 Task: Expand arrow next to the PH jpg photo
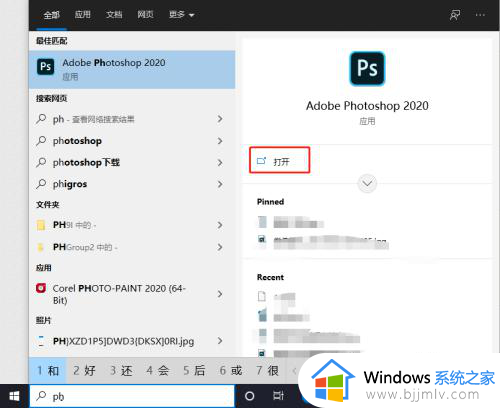click(x=220, y=341)
